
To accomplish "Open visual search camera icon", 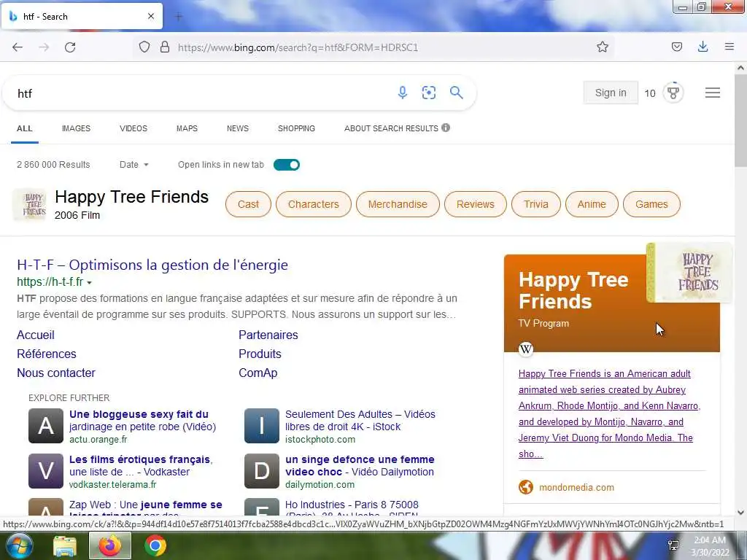I will pyautogui.click(x=429, y=93).
